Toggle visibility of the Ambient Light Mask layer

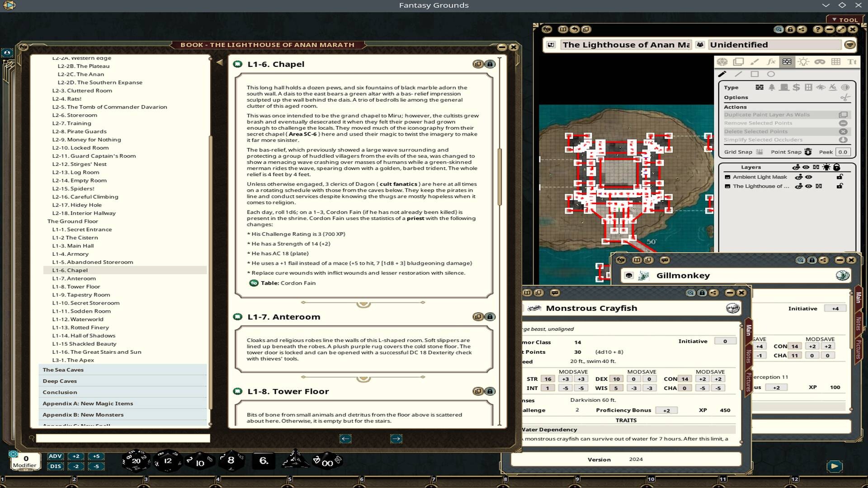click(x=809, y=177)
